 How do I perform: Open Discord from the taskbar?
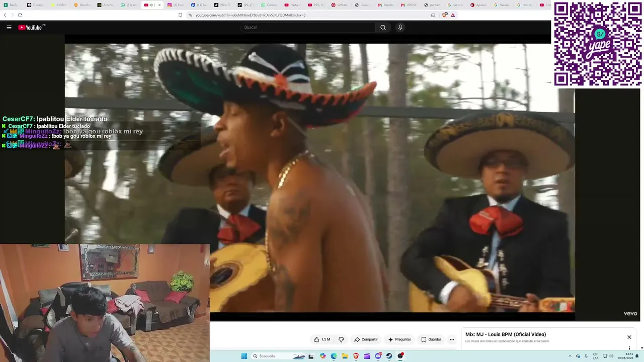click(378, 356)
